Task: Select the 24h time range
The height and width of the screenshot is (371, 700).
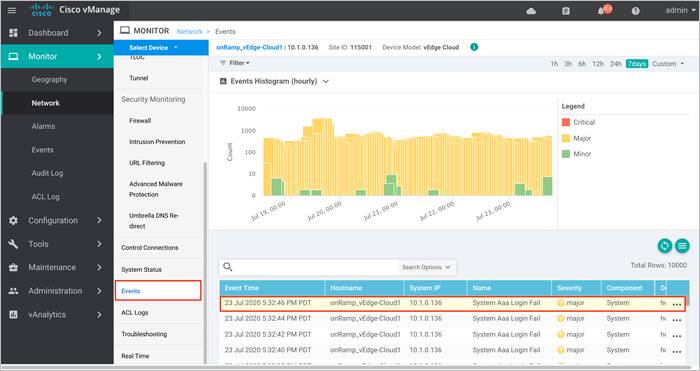Action: (x=616, y=64)
